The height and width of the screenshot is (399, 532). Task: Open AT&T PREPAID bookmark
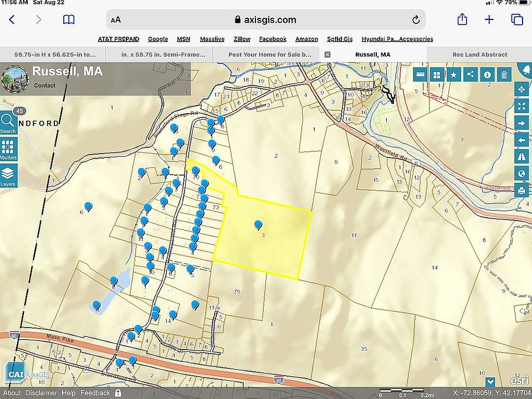[119, 39]
